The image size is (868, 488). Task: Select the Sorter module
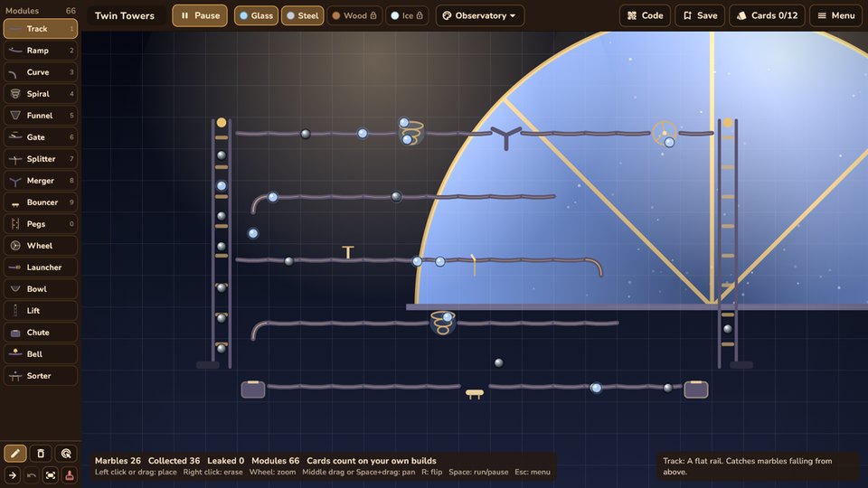click(x=41, y=376)
